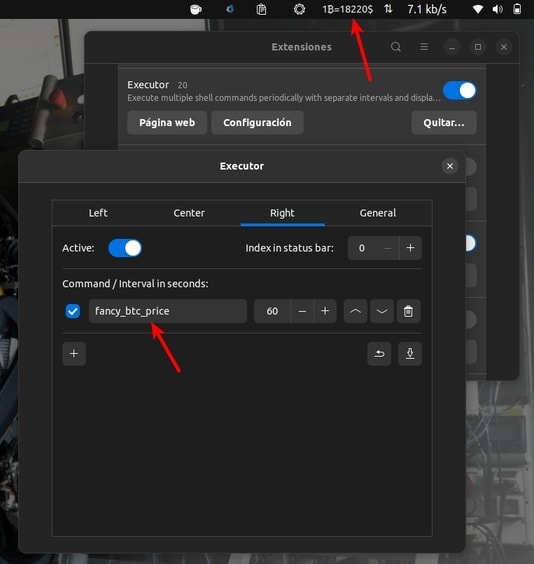Viewport: 534px width, 564px height.
Task: Close the Extensiones window
Action: point(503,47)
